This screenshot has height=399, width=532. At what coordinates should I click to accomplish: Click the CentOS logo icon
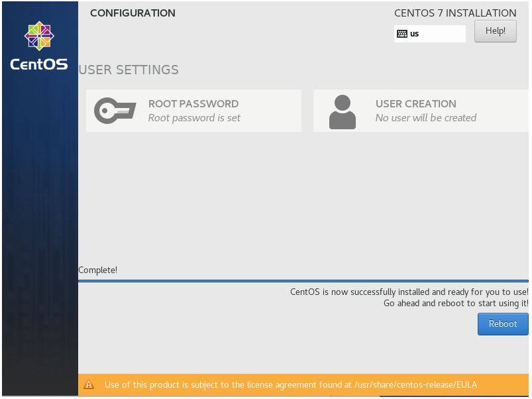pyautogui.click(x=39, y=36)
